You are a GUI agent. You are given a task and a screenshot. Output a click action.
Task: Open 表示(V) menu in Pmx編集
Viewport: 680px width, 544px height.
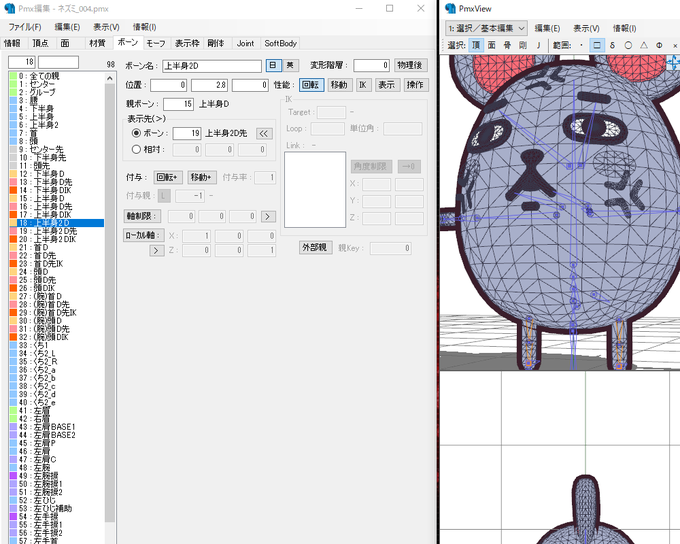106,27
